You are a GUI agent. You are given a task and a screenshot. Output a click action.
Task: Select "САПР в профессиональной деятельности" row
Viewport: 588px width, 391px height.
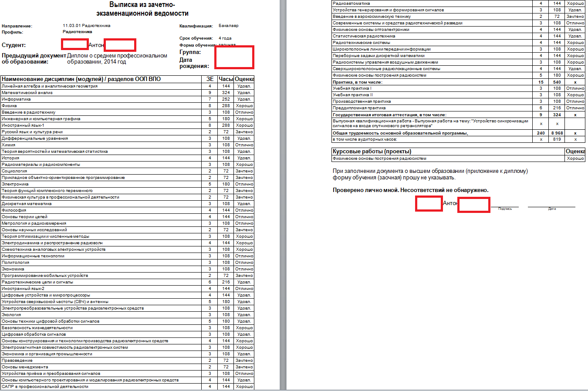point(127,387)
